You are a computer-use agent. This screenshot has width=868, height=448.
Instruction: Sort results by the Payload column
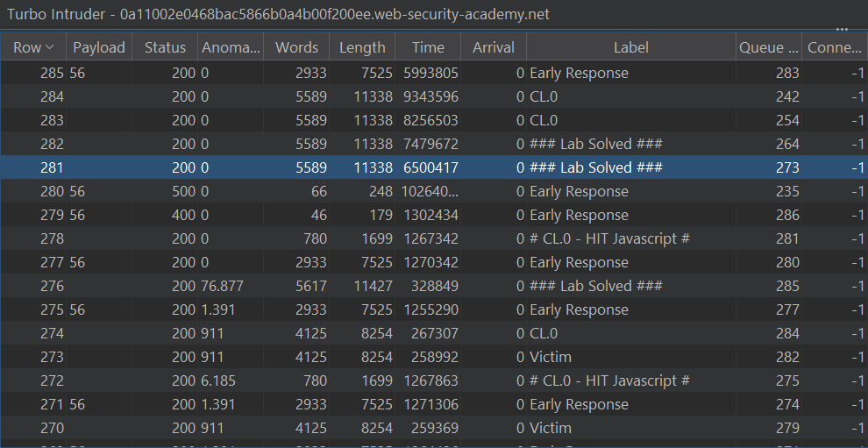[98, 47]
